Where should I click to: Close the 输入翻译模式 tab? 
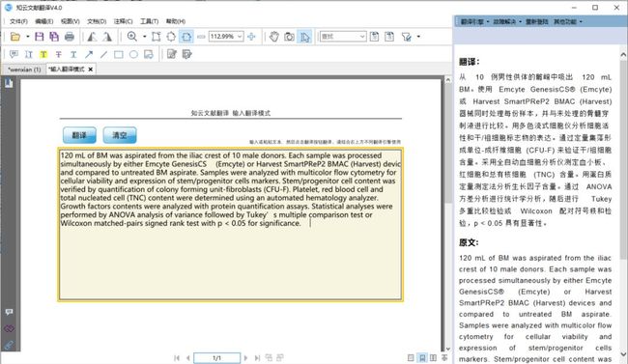91,70
